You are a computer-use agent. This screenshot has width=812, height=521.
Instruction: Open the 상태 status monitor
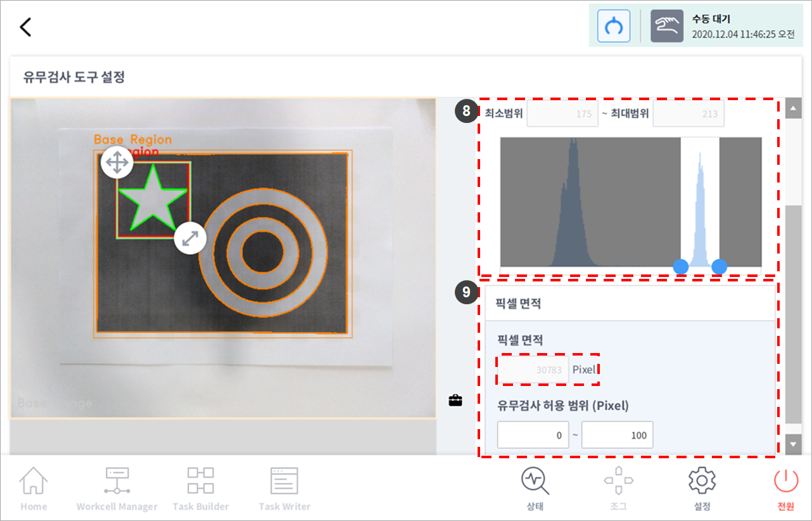[535, 489]
